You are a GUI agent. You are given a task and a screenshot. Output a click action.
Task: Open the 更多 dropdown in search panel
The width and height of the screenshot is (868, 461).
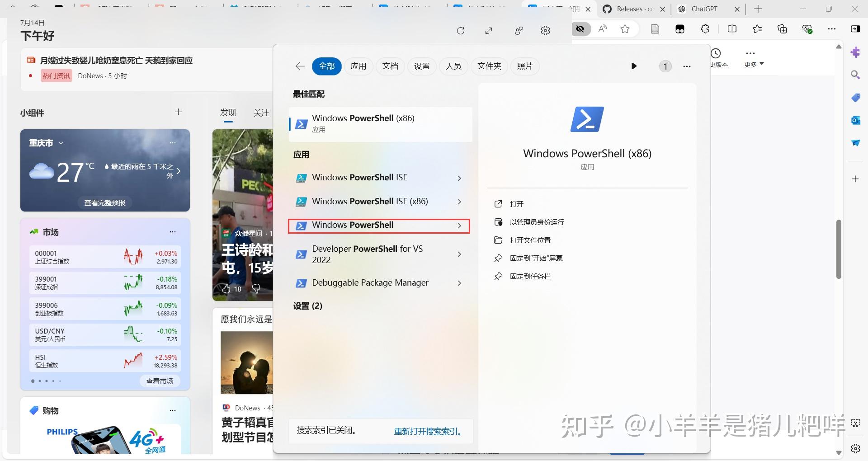pos(753,64)
